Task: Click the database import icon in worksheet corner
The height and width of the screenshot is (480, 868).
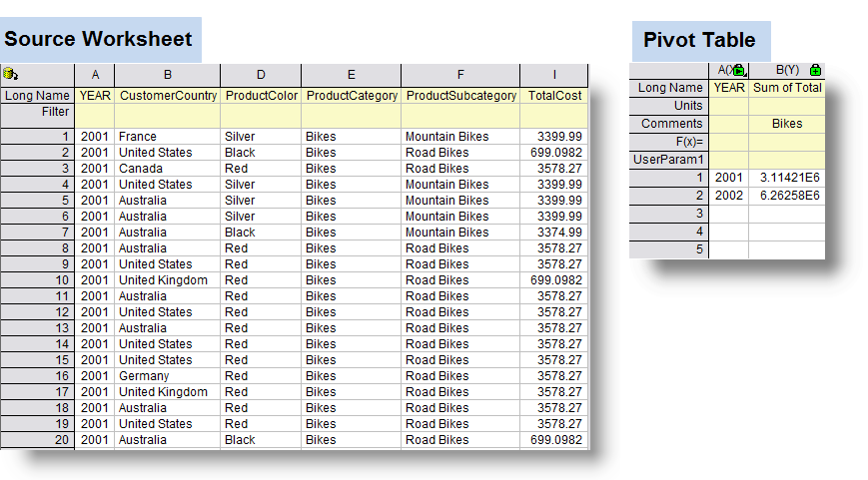Action: pyautogui.click(x=11, y=74)
